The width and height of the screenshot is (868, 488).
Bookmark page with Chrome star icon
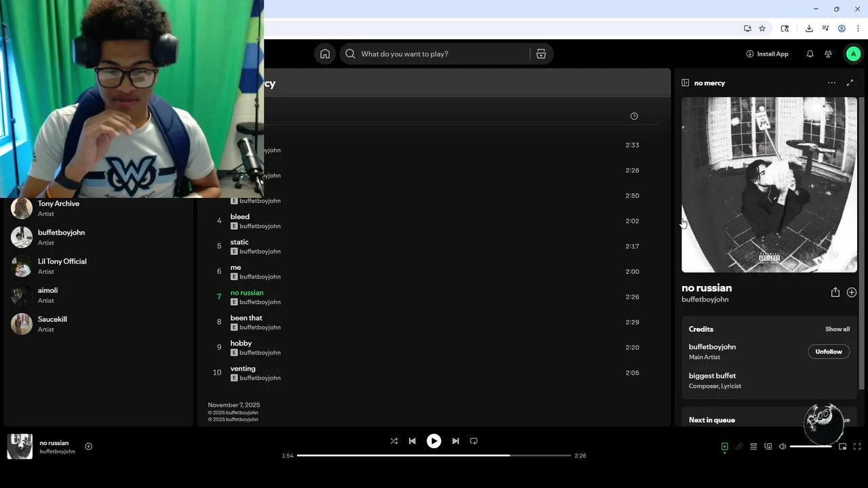[762, 28]
